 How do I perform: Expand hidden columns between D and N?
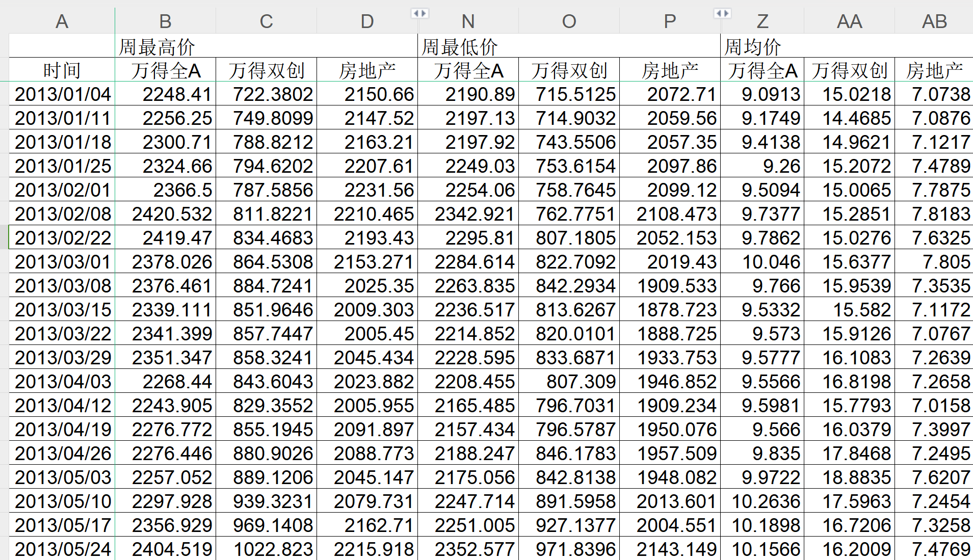(419, 13)
